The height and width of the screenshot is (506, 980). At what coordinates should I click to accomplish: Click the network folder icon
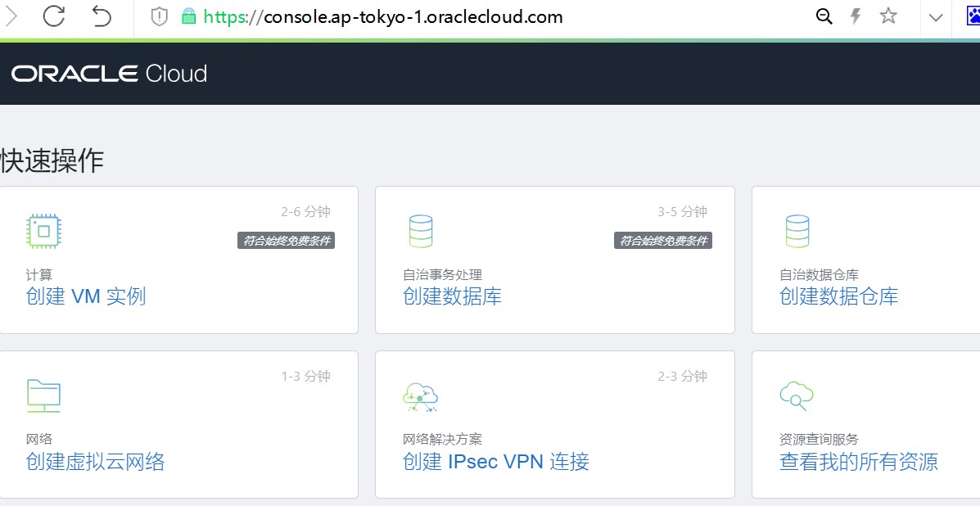(43, 395)
